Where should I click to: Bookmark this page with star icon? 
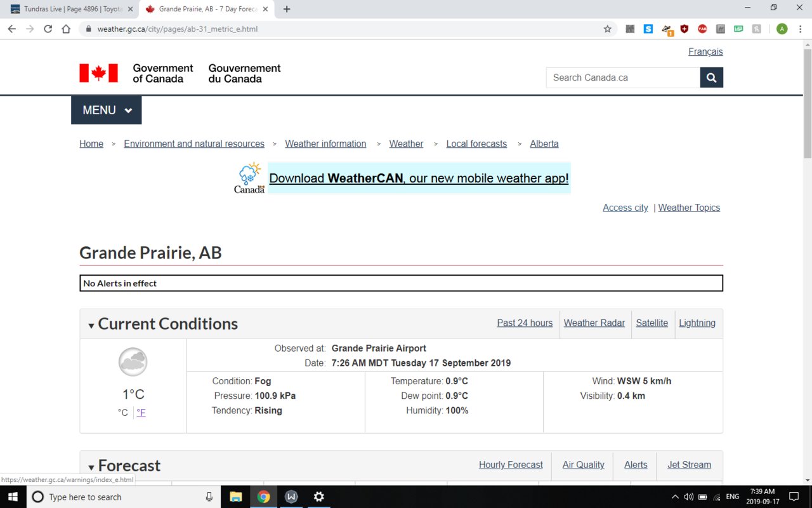point(607,29)
